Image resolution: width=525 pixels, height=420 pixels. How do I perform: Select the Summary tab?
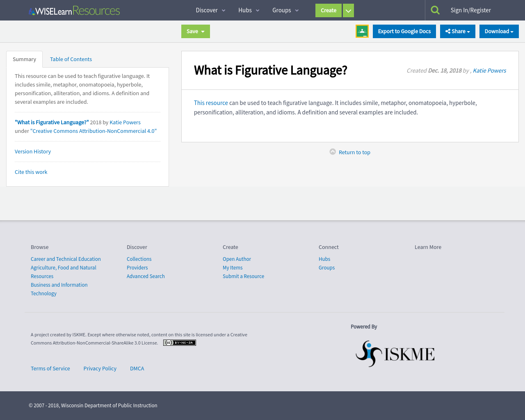click(x=25, y=59)
